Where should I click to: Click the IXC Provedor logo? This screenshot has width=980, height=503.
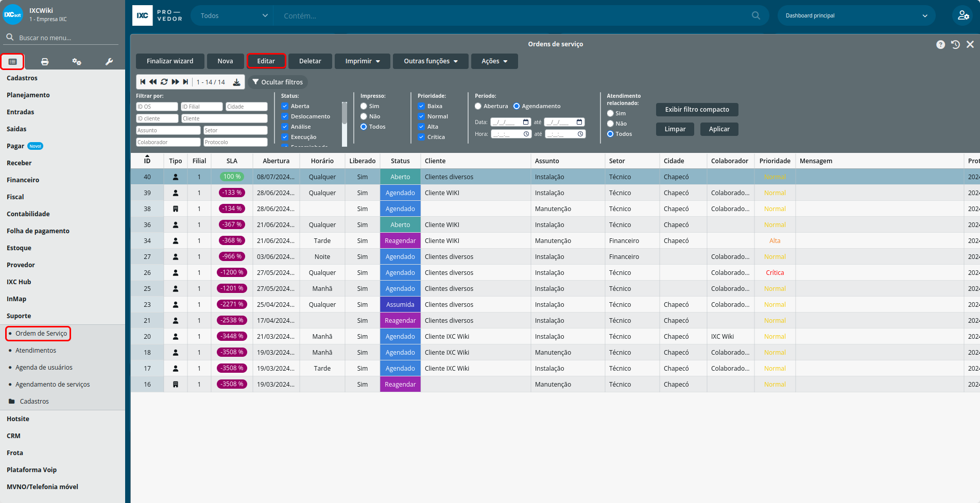pyautogui.click(x=158, y=15)
